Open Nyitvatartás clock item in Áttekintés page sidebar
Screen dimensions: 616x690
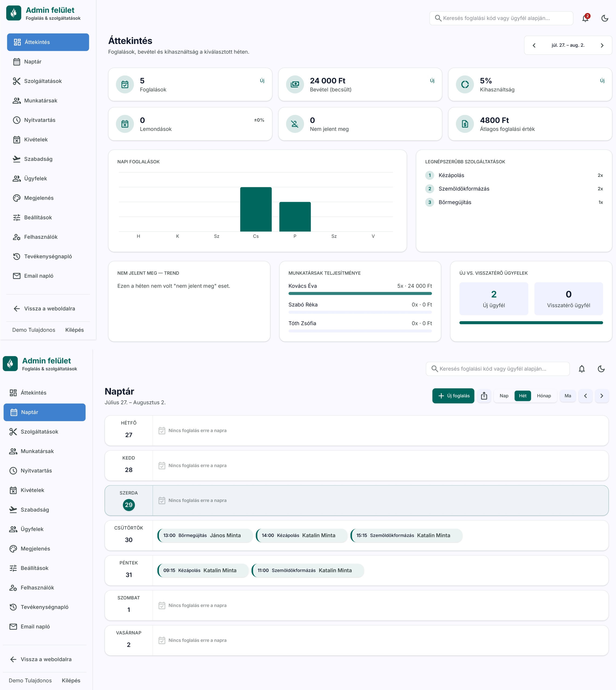[48, 120]
